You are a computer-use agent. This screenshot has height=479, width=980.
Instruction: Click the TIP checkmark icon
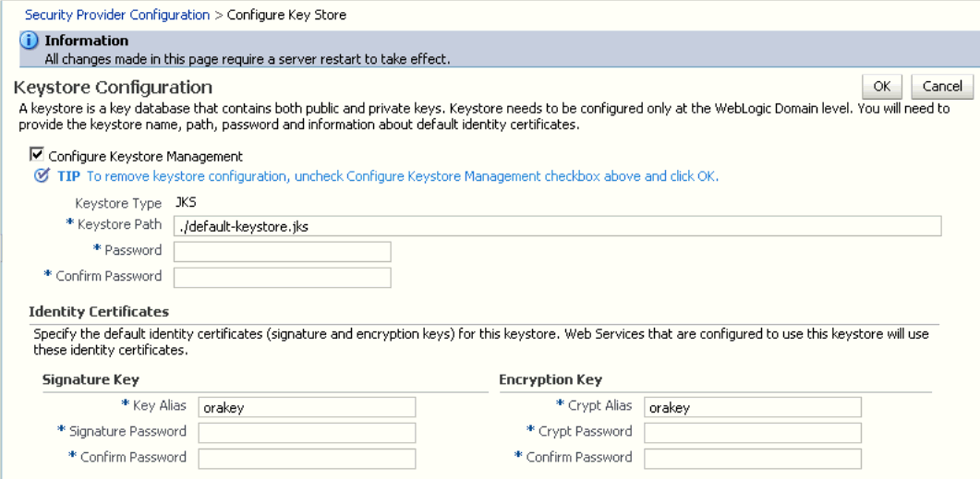[41, 176]
